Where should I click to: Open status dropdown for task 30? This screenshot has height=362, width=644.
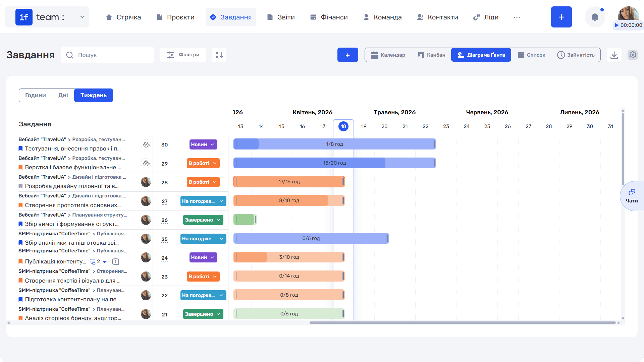point(203,144)
